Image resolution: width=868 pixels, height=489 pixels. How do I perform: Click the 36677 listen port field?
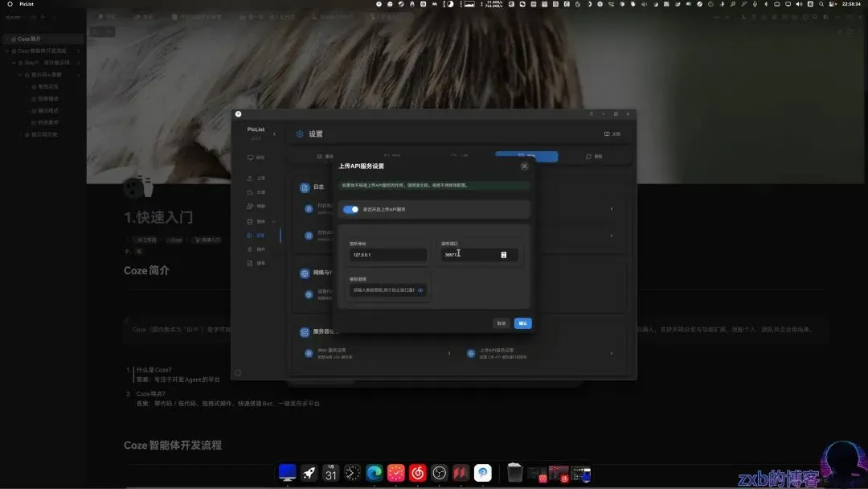point(479,255)
